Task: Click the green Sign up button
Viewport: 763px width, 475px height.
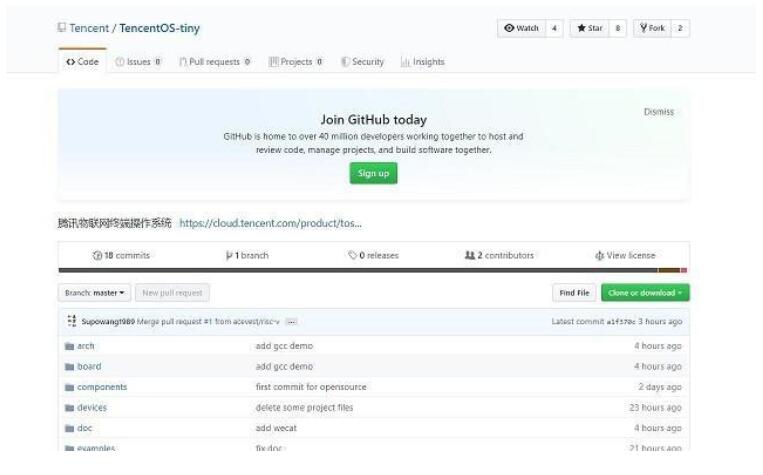Action: point(373,173)
